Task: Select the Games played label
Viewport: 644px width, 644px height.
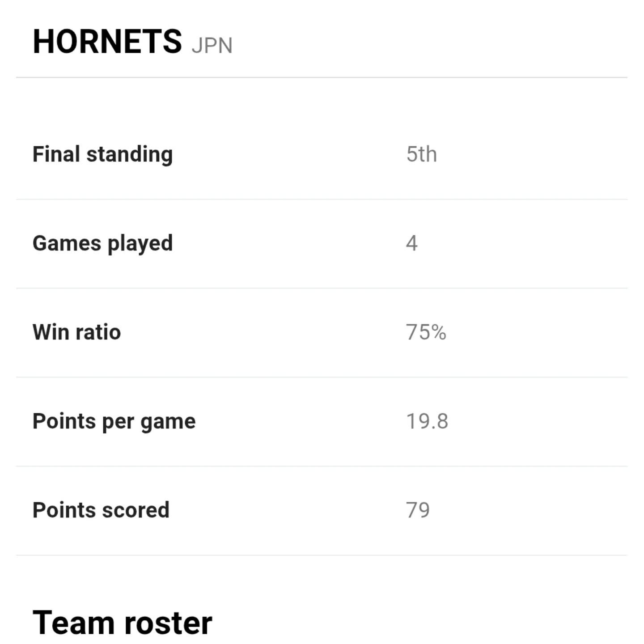Action: tap(102, 243)
